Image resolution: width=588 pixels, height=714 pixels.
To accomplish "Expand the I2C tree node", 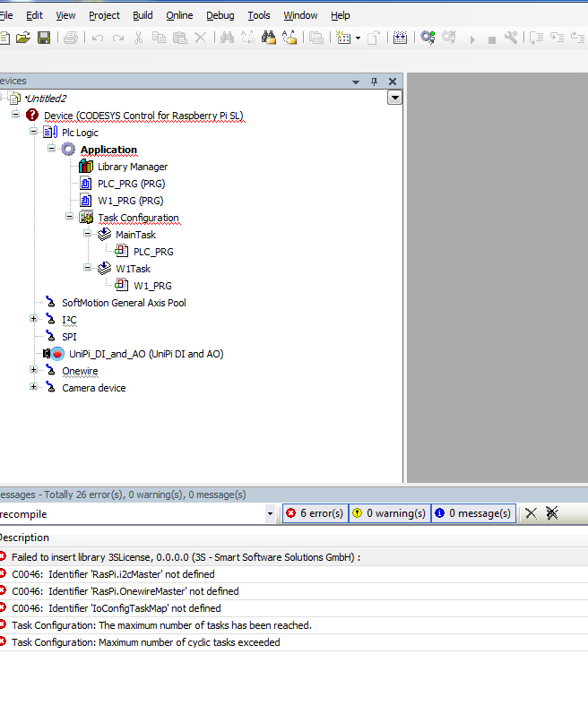I will (x=34, y=319).
